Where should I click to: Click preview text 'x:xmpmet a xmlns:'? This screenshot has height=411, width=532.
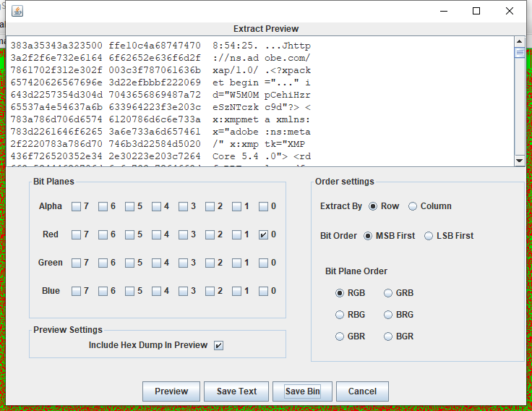coord(261,119)
